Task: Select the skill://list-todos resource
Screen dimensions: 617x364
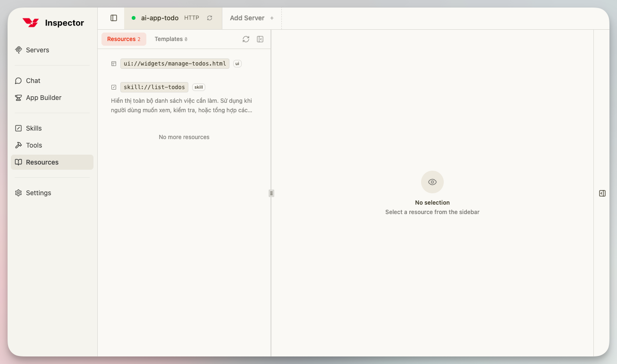Action: coord(154,87)
